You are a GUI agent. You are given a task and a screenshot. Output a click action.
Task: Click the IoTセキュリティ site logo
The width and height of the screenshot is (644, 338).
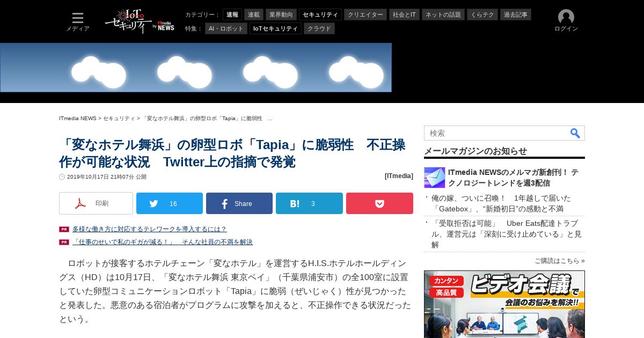140,21
